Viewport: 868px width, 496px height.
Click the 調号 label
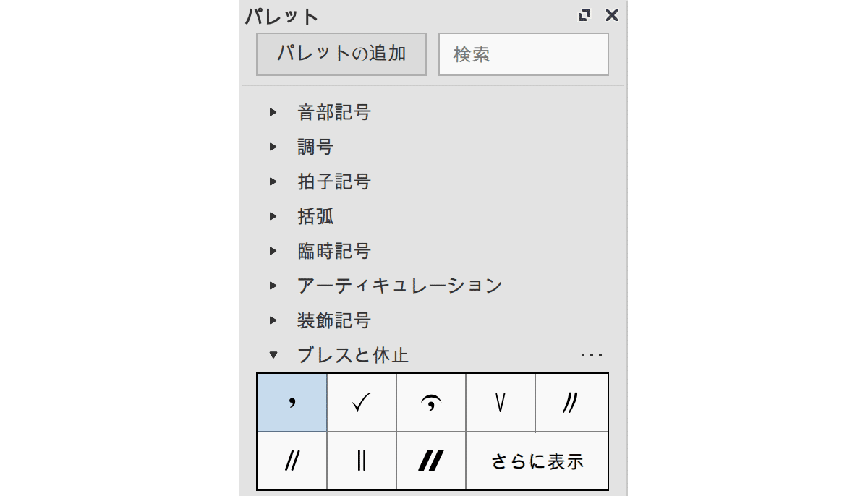point(315,147)
